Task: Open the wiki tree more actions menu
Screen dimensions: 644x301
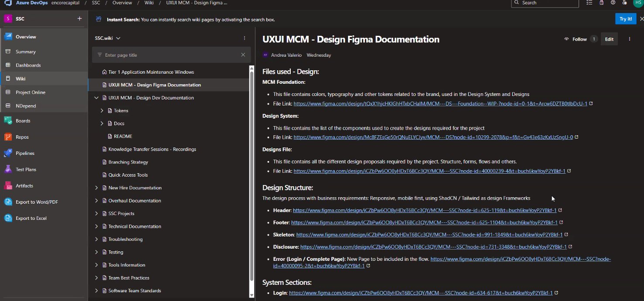Action: 244,38
